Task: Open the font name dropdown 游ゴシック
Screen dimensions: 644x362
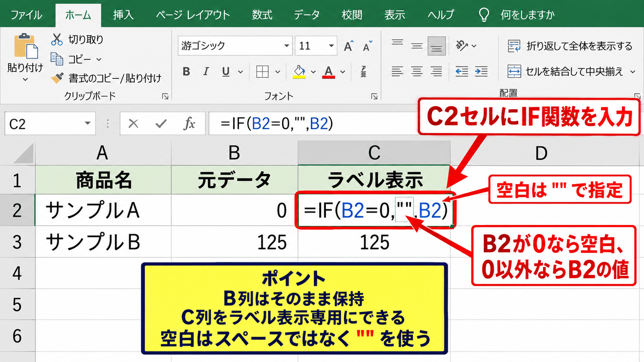Action: coord(287,46)
